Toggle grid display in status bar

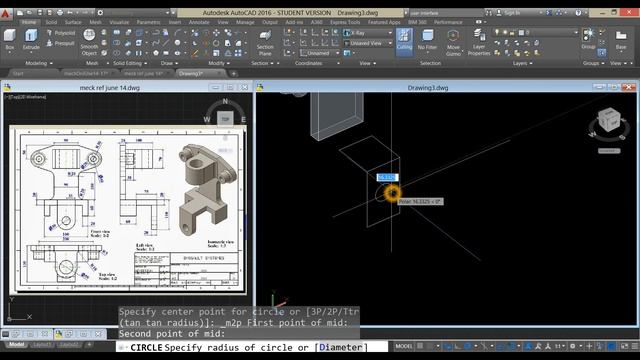pos(420,346)
